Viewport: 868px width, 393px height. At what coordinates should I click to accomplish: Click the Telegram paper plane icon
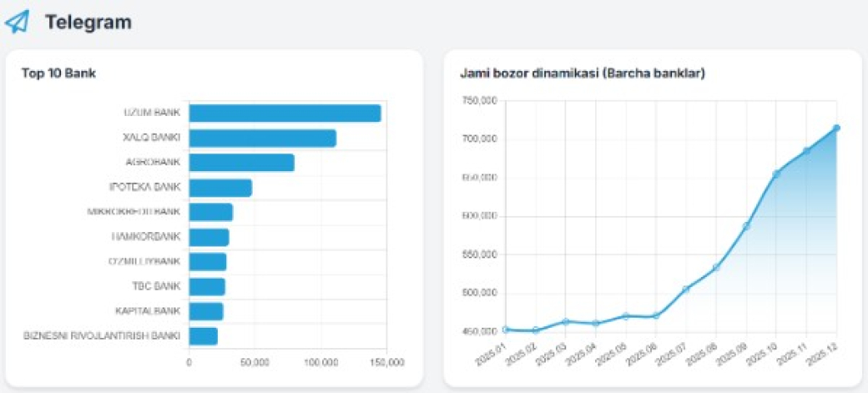click(x=17, y=22)
